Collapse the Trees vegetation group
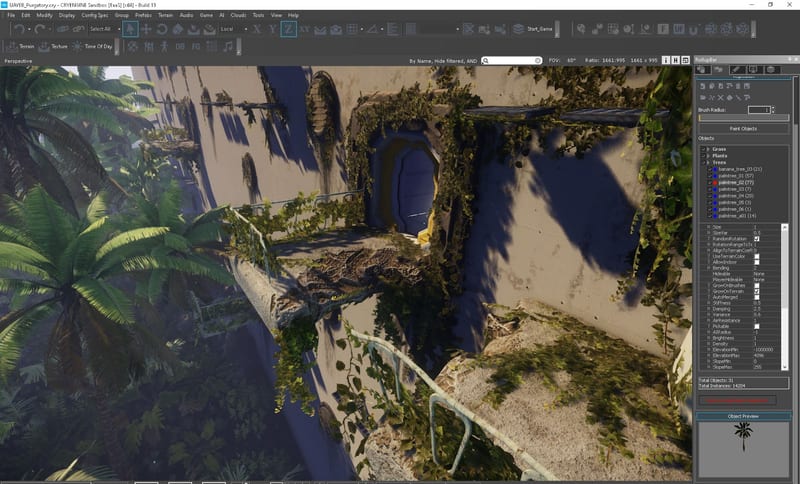The height and width of the screenshot is (484, 800). click(708, 163)
